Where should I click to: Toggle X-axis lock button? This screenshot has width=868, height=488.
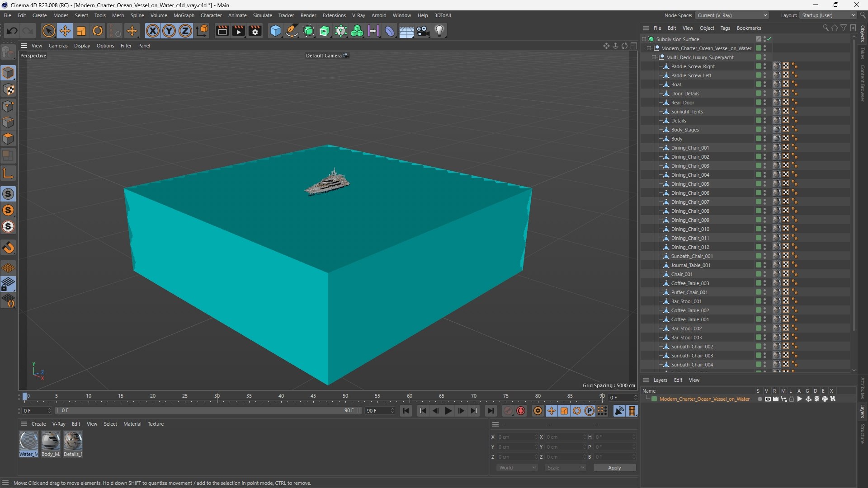153,31
